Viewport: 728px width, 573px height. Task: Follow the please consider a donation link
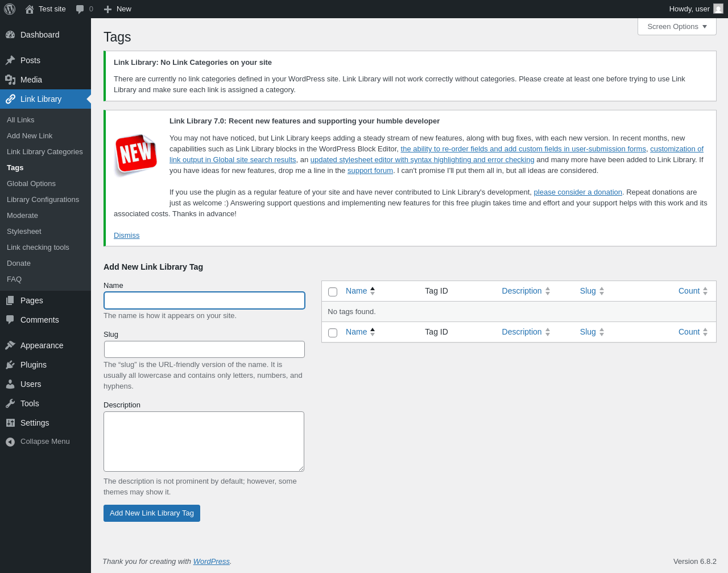[x=578, y=192]
